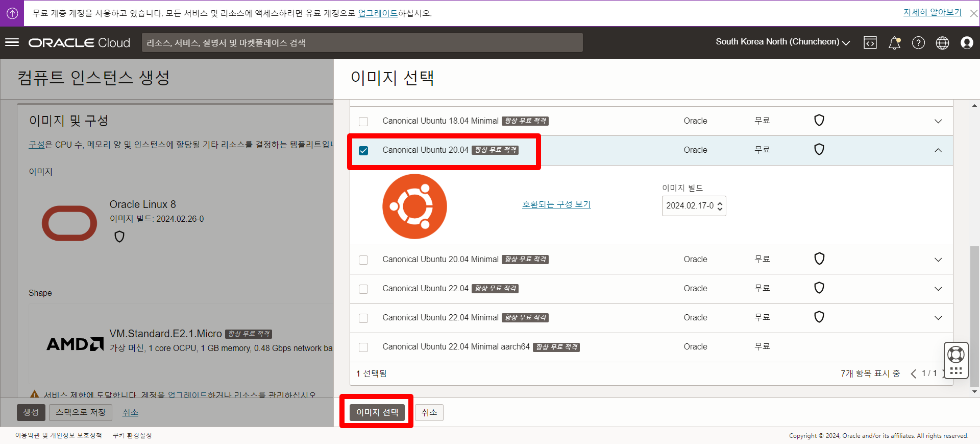This screenshot has height=444, width=980.
Task: Click the AMD logo
Action: 75,344
